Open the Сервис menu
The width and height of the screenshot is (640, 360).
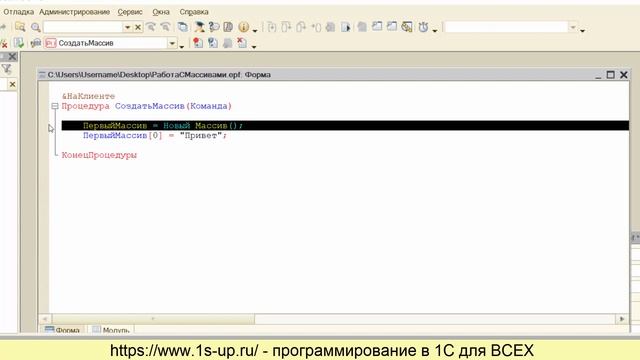tap(130, 12)
